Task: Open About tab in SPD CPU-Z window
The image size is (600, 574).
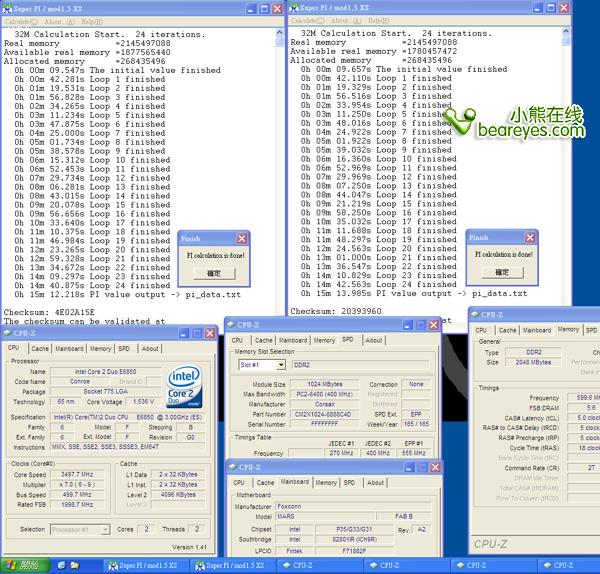Action: [x=374, y=340]
